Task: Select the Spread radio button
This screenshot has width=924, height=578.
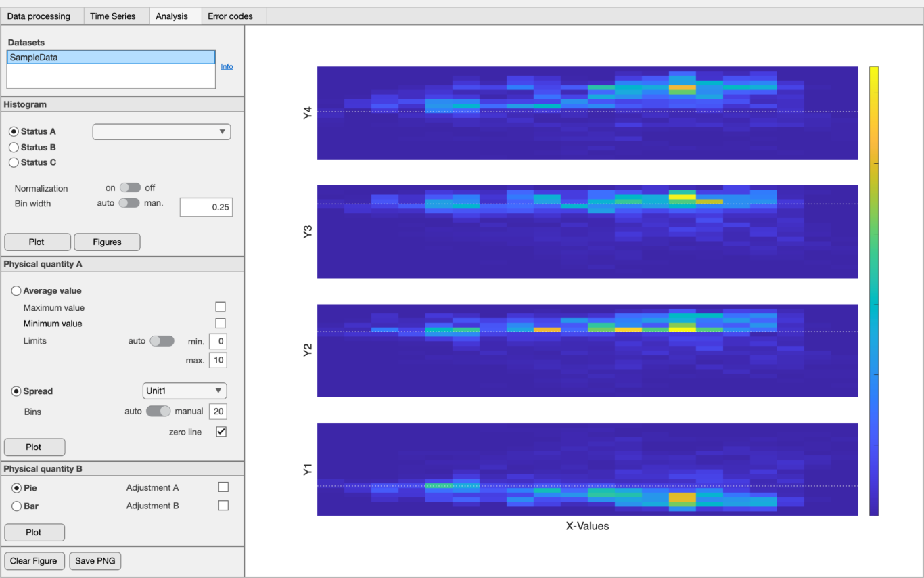Action: coord(16,391)
